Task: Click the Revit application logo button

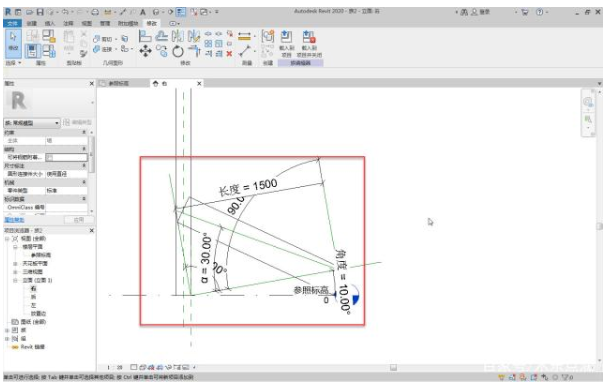Action: click(8, 12)
